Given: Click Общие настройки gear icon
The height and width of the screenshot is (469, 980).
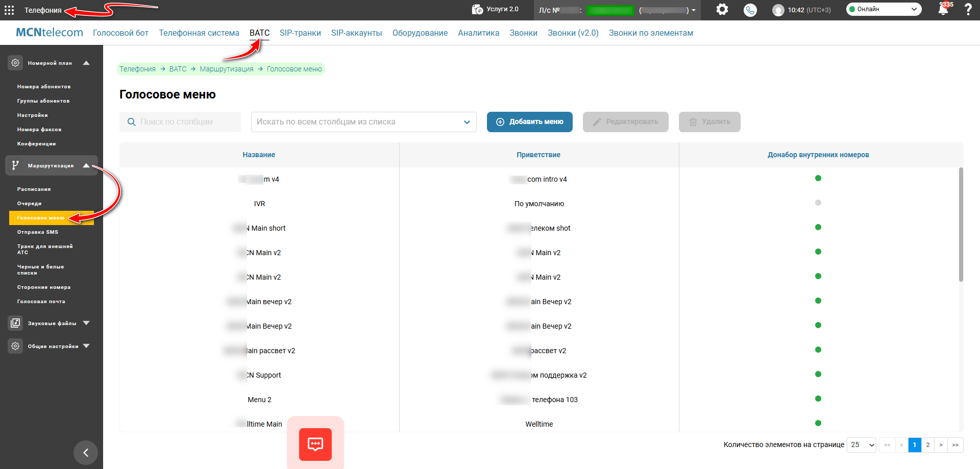Looking at the screenshot, I should click(15, 346).
